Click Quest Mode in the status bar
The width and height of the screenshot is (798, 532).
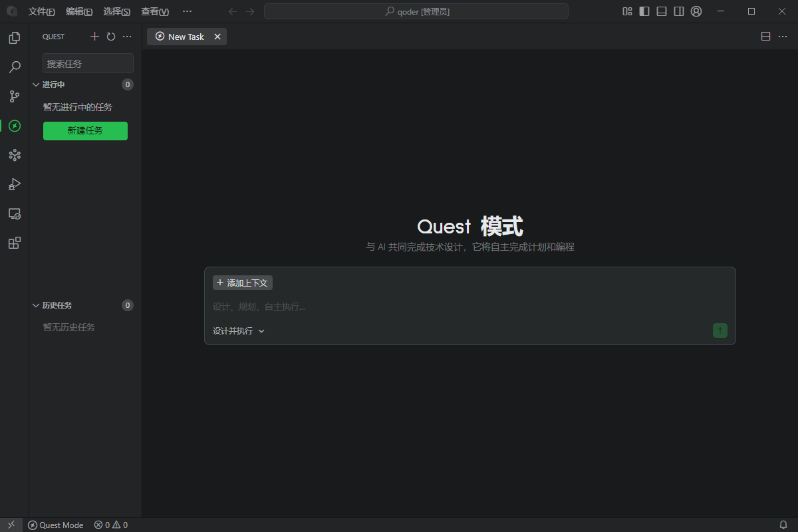(x=55, y=525)
